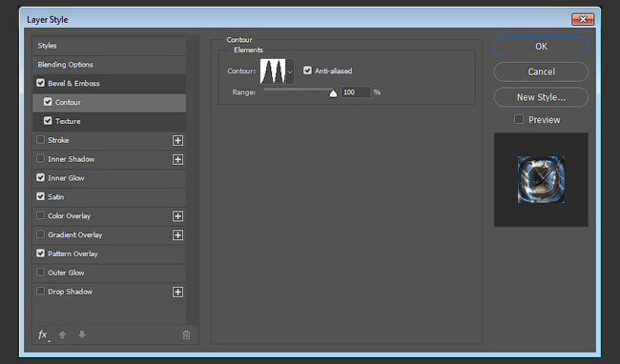Viewport: 620px width, 364px height.
Task: Add another Inner Shadow with plus icon
Action: [x=178, y=159]
